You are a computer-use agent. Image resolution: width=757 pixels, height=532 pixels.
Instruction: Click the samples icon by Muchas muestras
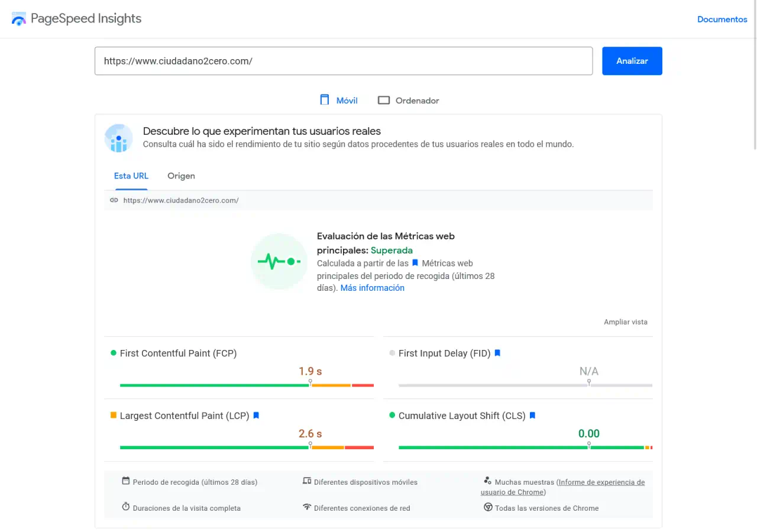point(488,481)
